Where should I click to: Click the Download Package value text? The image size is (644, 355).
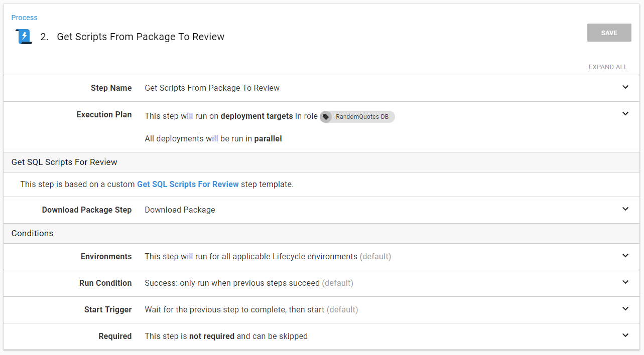pos(180,210)
